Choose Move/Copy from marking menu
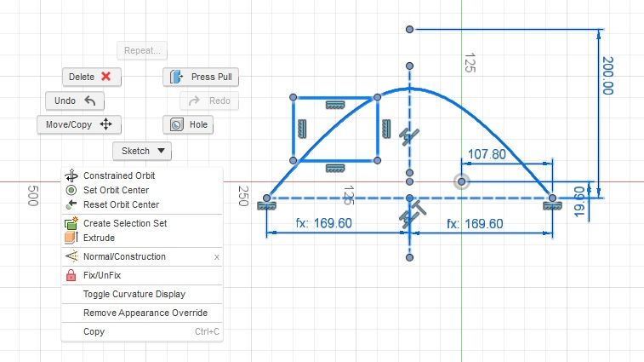This screenshot has height=362, width=644. tap(79, 124)
